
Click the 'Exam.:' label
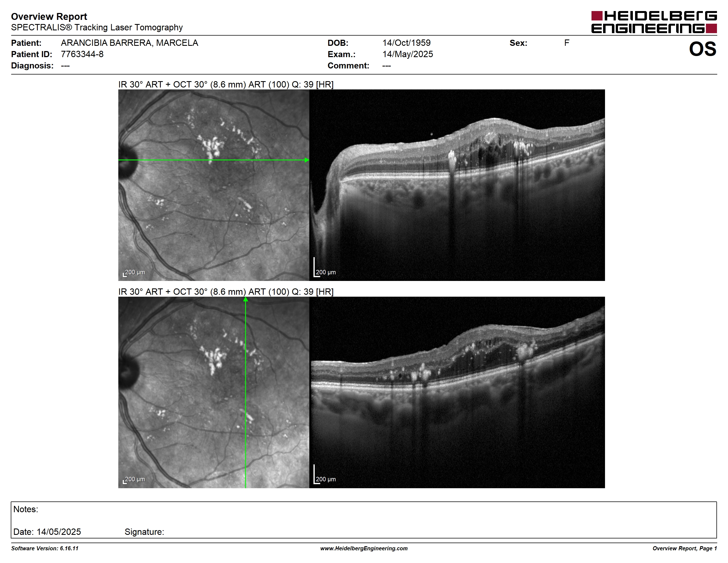click(341, 54)
